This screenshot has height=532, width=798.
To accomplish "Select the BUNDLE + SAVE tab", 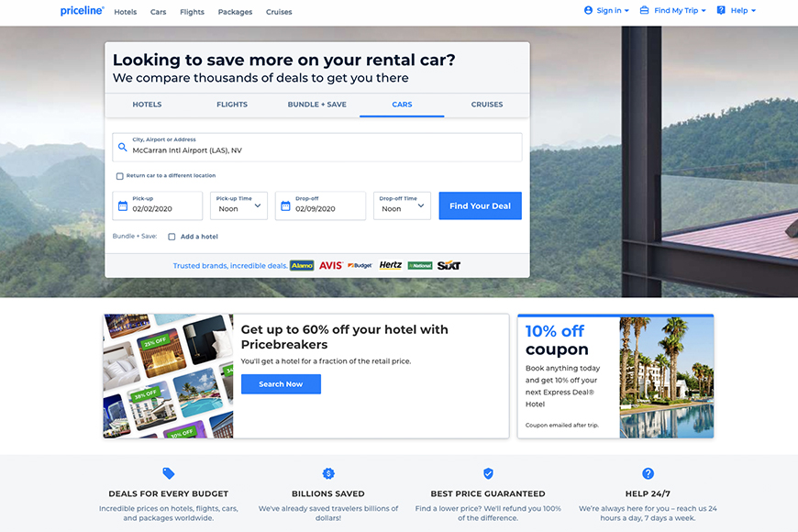I will click(x=317, y=105).
